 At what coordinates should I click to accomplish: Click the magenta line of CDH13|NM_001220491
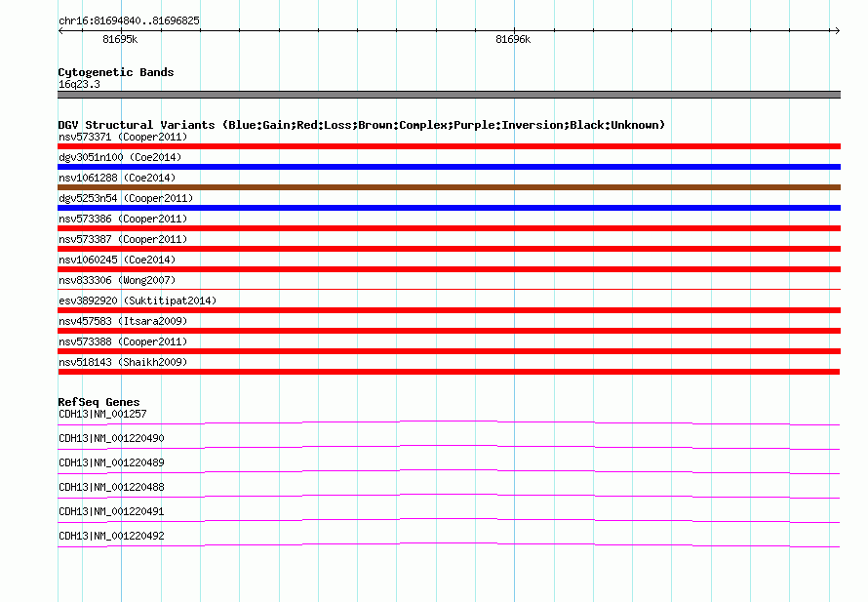[x=449, y=521]
